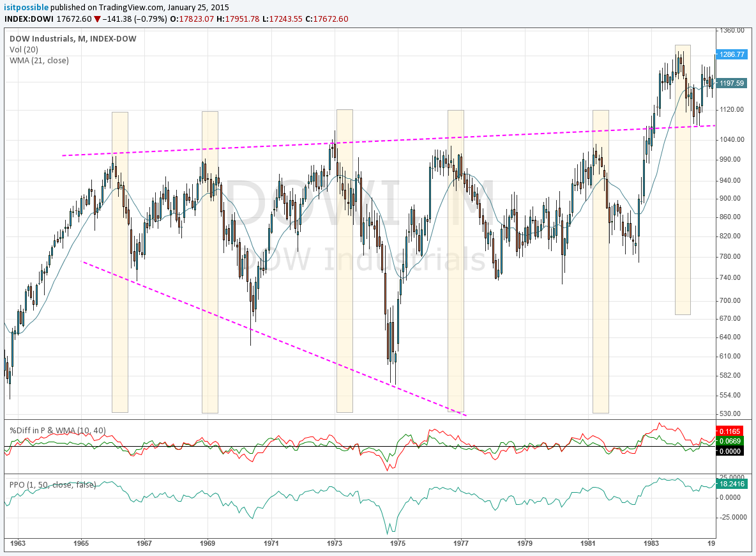The width and height of the screenshot is (756, 556).
Task: Select the descending magenta dashed trendline
Action: [273, 338]
